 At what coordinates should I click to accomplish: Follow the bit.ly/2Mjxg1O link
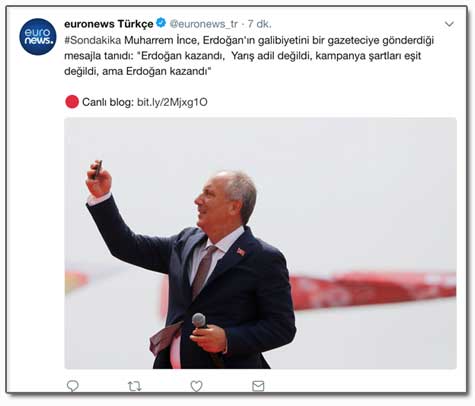172,102
